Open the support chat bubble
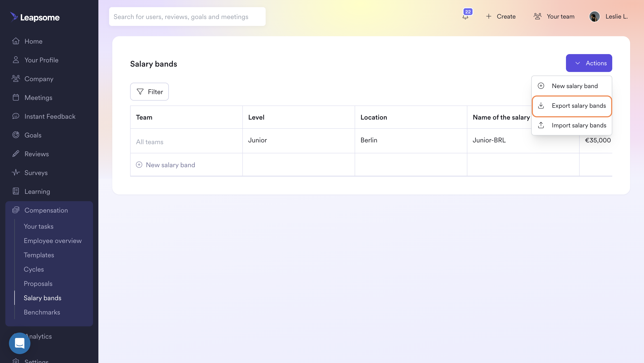This screenshot has height=363, width=644. pyautogui.click(x=19, y=343)
